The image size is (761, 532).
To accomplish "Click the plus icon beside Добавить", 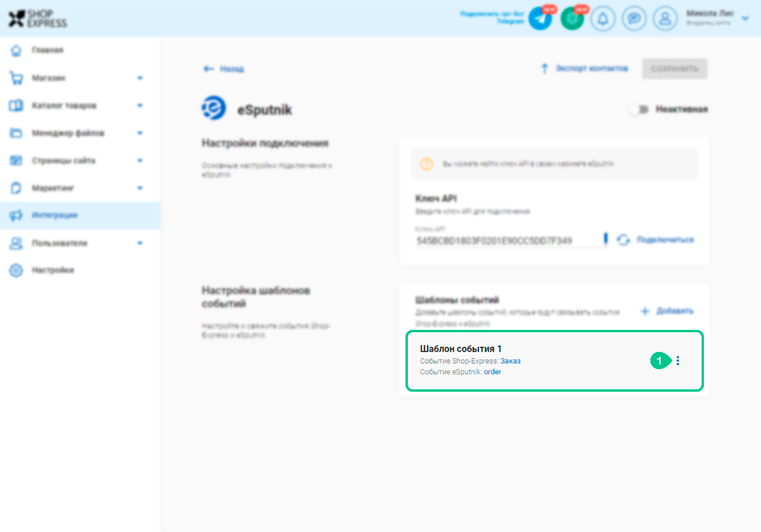I will [645, 311].
